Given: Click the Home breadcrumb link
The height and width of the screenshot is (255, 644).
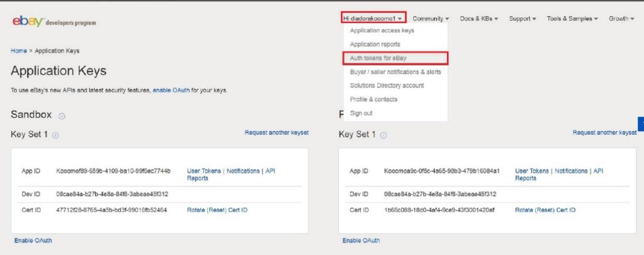Looking at the screenshot, I should [18, 50].
